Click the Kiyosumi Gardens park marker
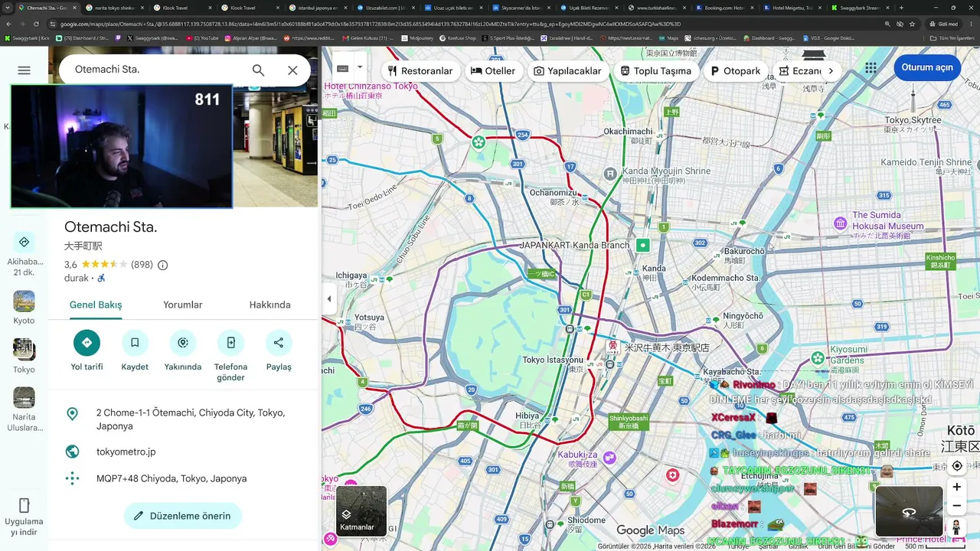980x551 pixels. 818,357
